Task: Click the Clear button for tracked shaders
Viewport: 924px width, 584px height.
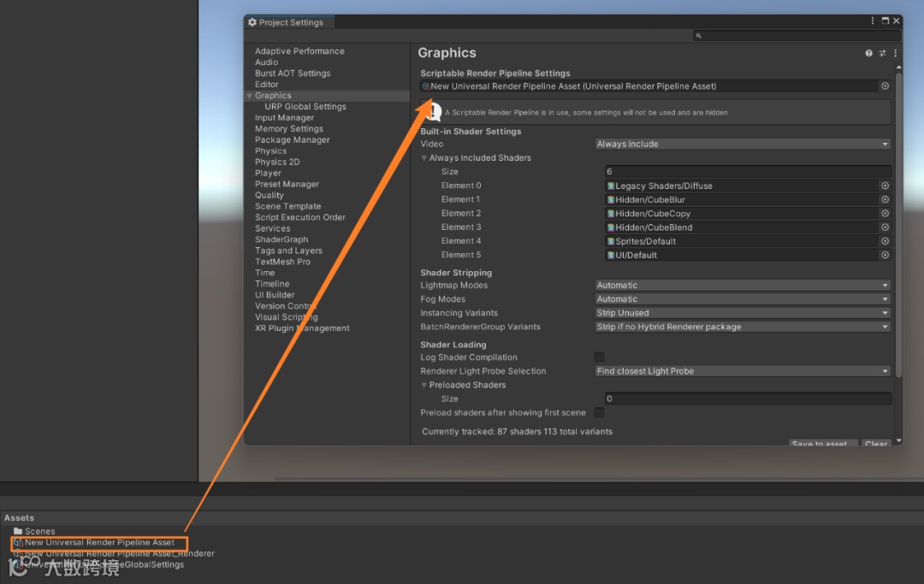Action: click(876, 443)
